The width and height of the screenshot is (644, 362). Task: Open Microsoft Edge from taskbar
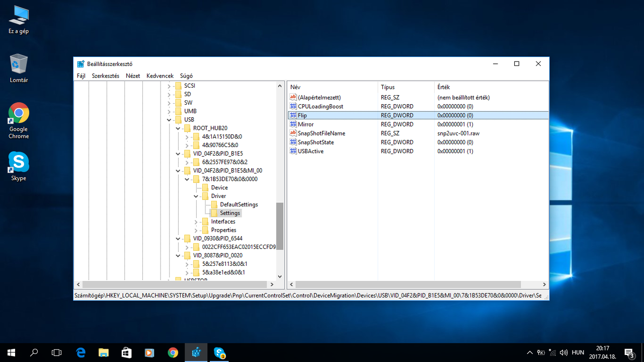(x=80, y=352)
